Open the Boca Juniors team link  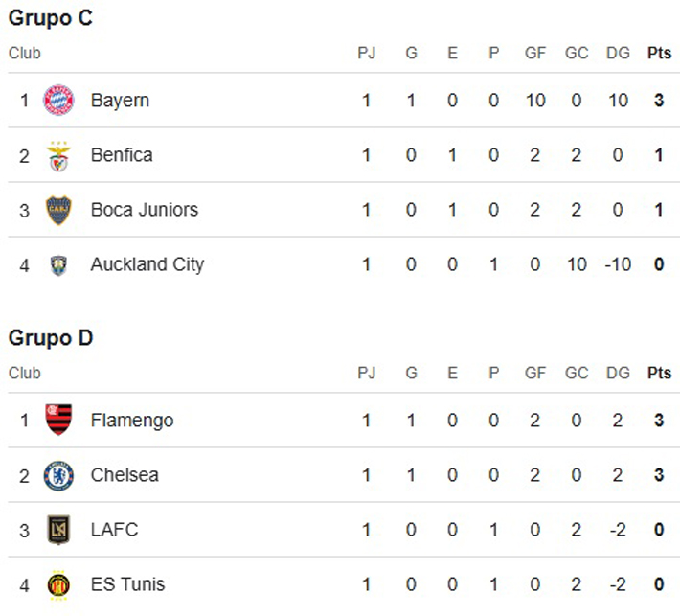point(145,210)
